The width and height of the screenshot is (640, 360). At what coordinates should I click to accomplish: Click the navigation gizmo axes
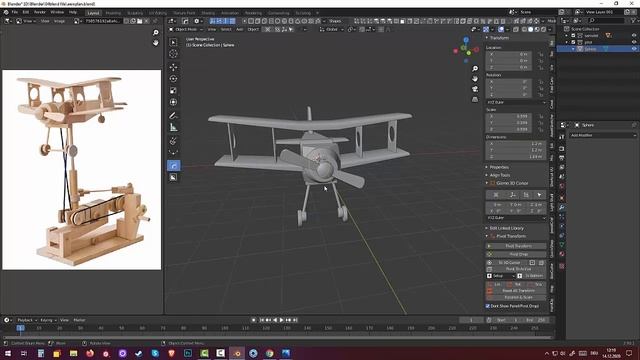pos(466,50)
